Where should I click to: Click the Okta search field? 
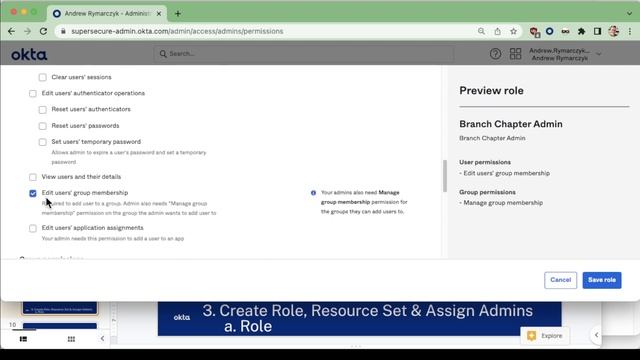click(304, 54)
